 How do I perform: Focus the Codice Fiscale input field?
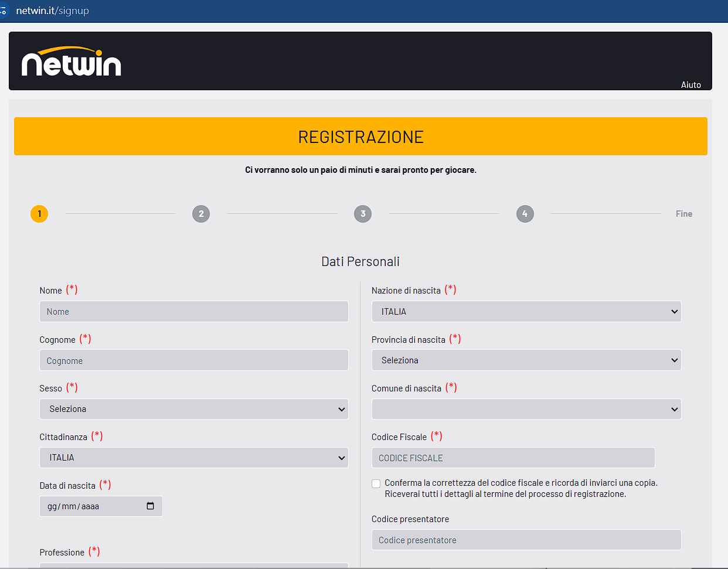coord(513,458)
